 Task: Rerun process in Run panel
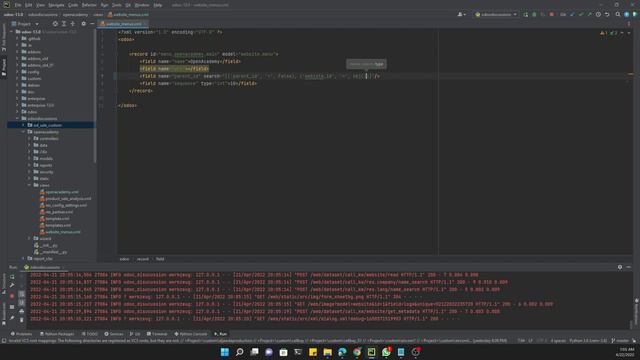(x=12, y=277)
